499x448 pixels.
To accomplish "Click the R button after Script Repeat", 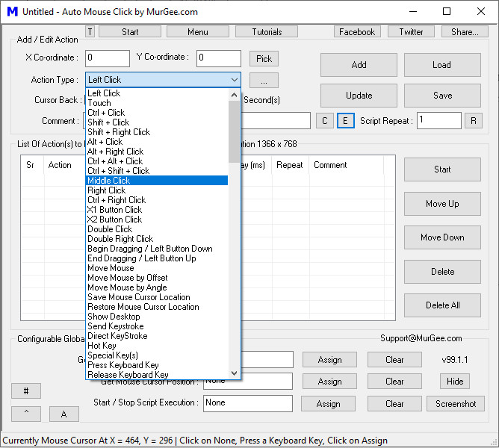I will coord(474,121).
